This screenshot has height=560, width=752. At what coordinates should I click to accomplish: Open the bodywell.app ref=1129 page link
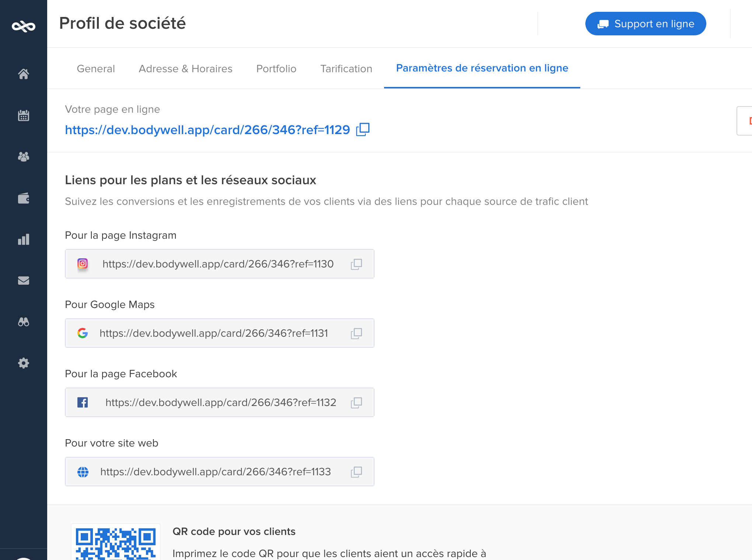207,130
